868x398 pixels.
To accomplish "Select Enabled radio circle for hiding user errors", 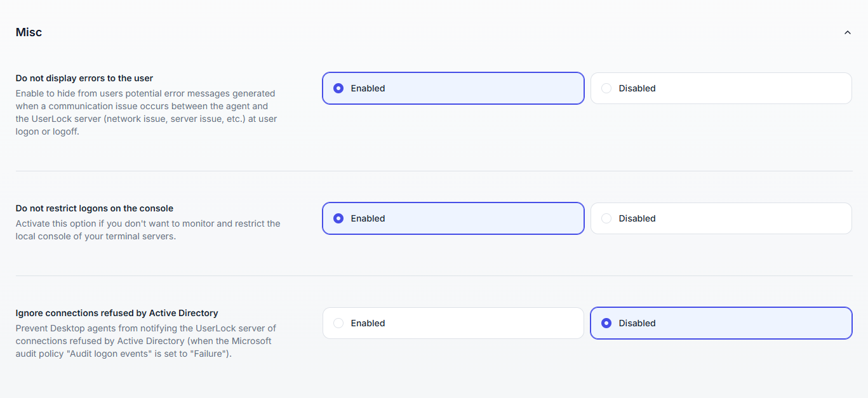I will 338,88.
